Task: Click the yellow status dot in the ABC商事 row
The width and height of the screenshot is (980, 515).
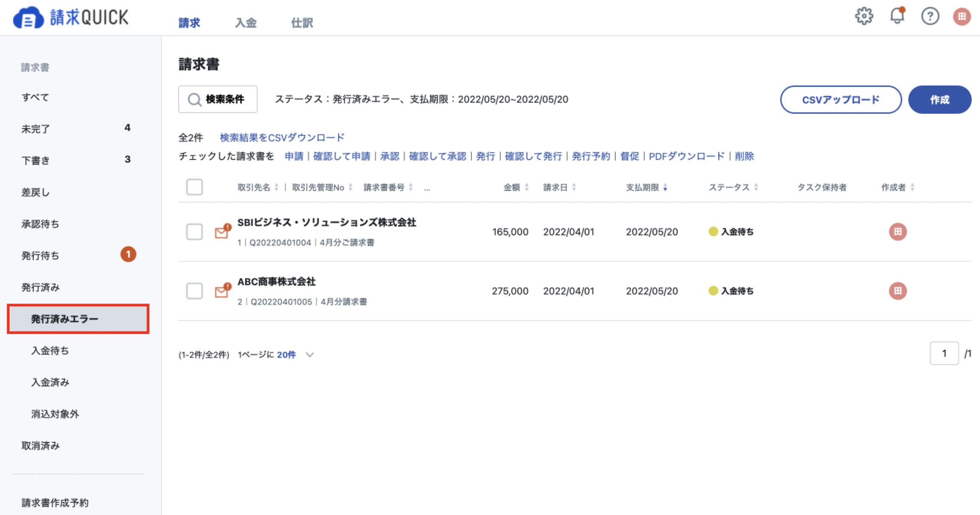Action: point(713,291)
